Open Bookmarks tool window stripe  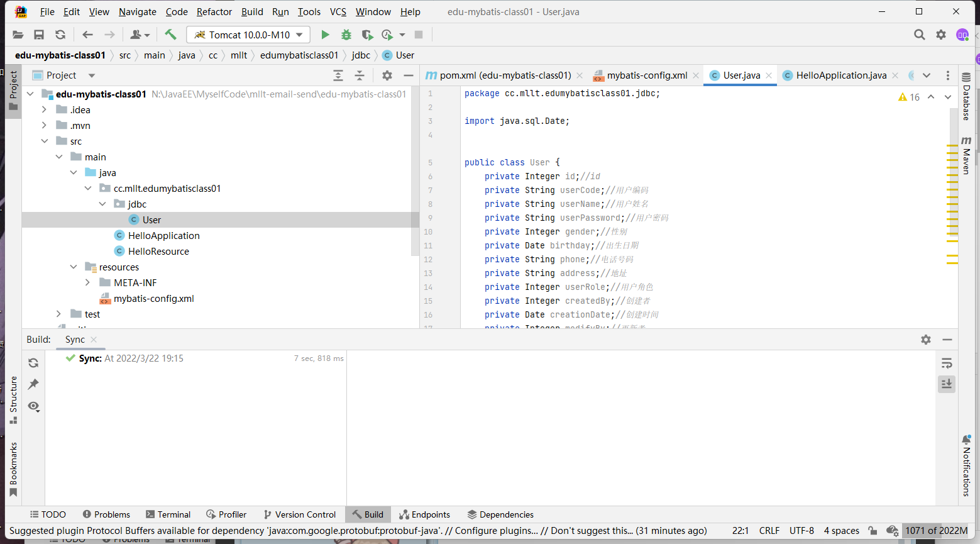click(x=13, y=470)
